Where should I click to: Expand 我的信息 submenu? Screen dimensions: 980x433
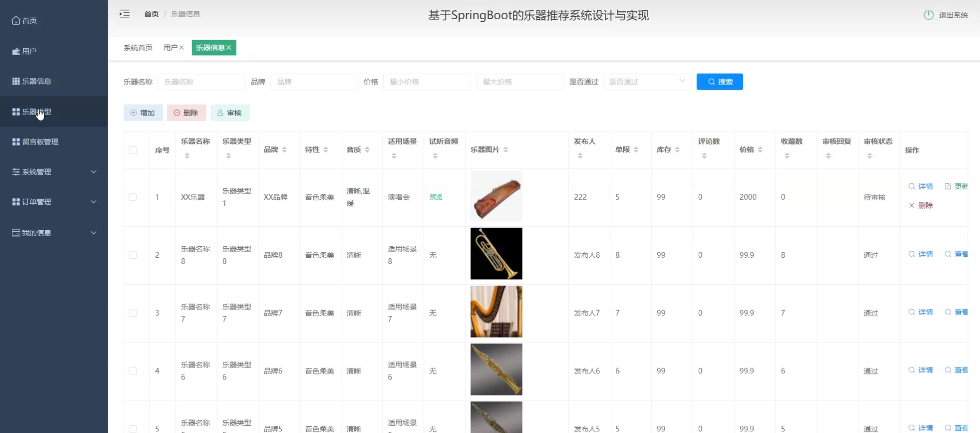click(x=54, y=233)
